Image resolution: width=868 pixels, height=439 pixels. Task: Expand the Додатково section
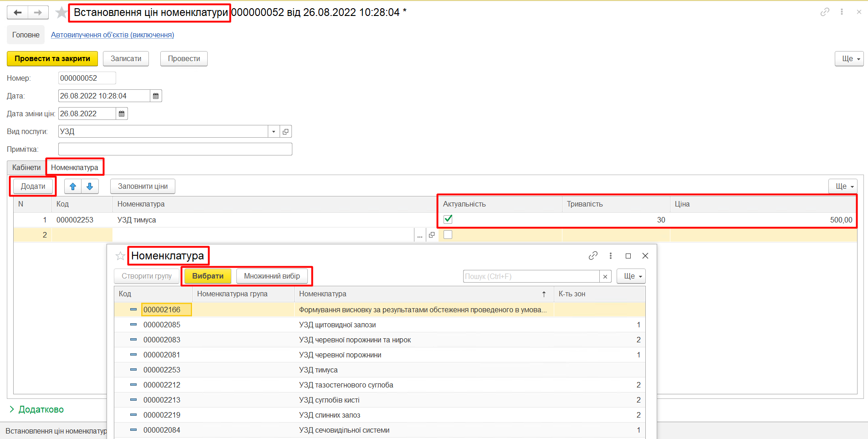(36, 409)
